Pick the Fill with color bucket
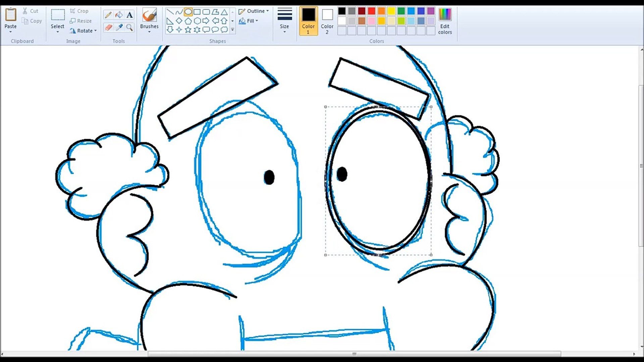This screenshot has width=644, height=362. pyautogui.click(x=119, y=15)
